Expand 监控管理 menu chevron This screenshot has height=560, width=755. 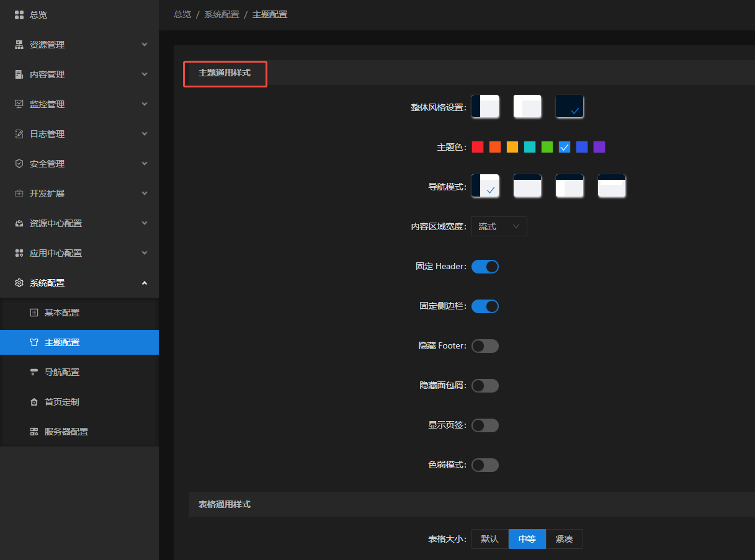pos(145,104)
